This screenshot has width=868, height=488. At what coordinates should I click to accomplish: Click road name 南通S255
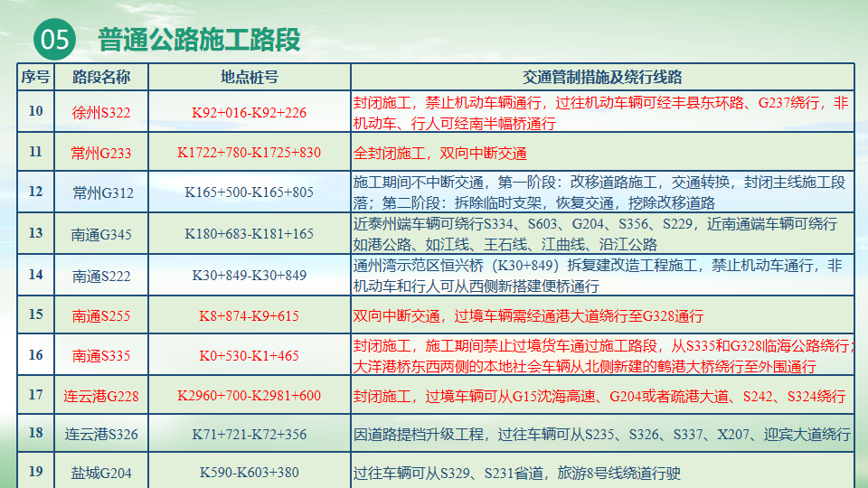pos(101,316)
